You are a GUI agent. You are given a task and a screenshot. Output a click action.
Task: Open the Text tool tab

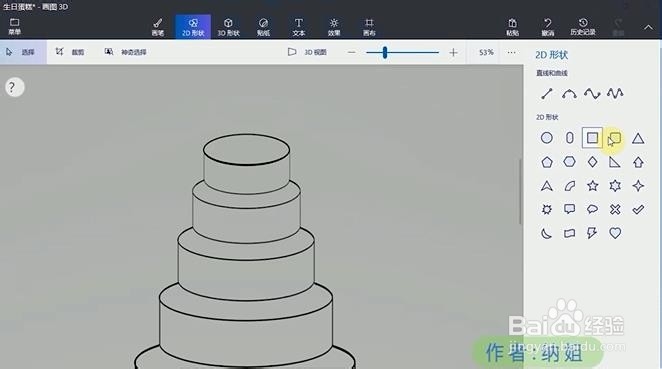[x=298, y=27]
